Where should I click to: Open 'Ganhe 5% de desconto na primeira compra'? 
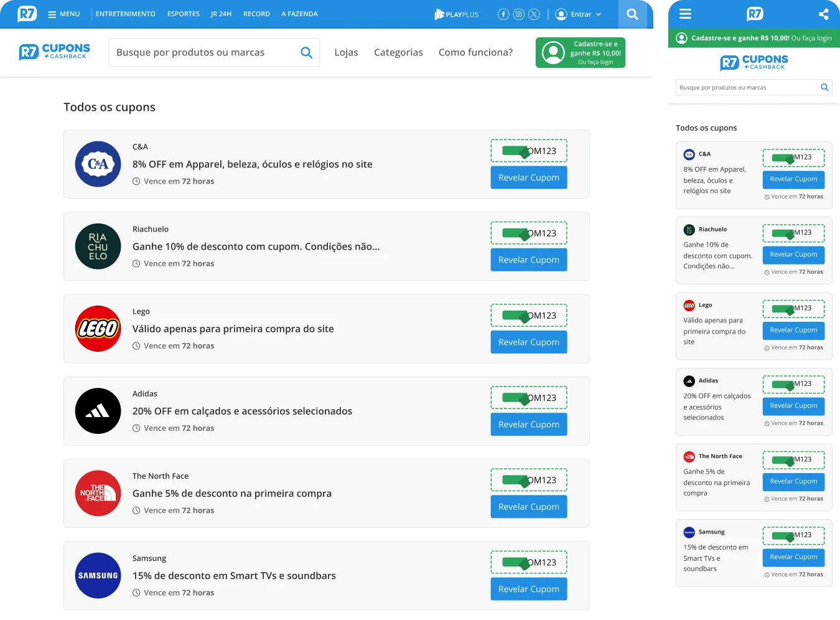click(232, 493)
